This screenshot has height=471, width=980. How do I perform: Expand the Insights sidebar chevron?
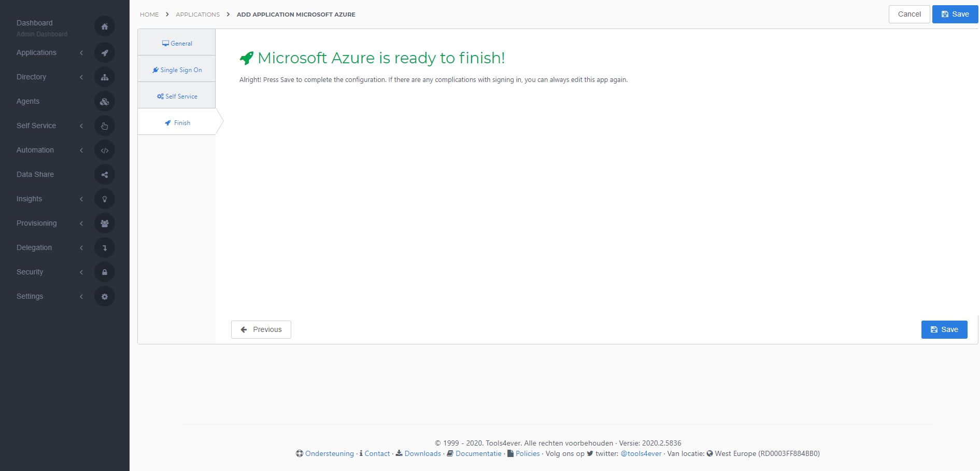pos(81,199)
